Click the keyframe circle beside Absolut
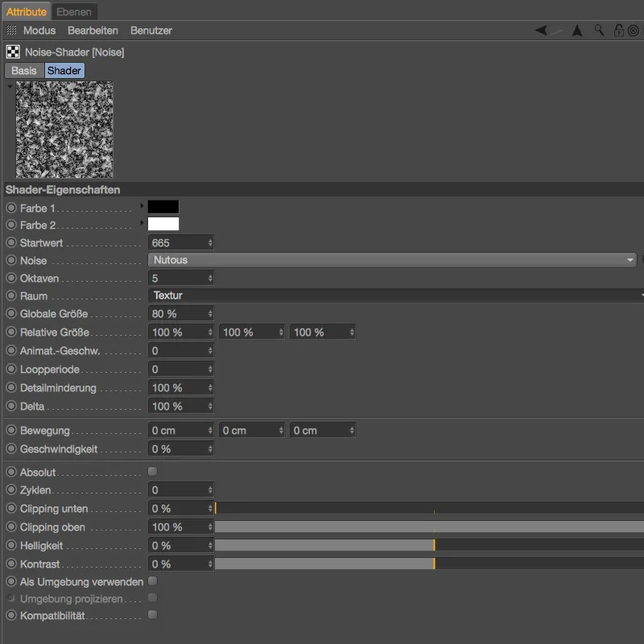The height and width of the screenshot is (644, 644). coord(11,472)
